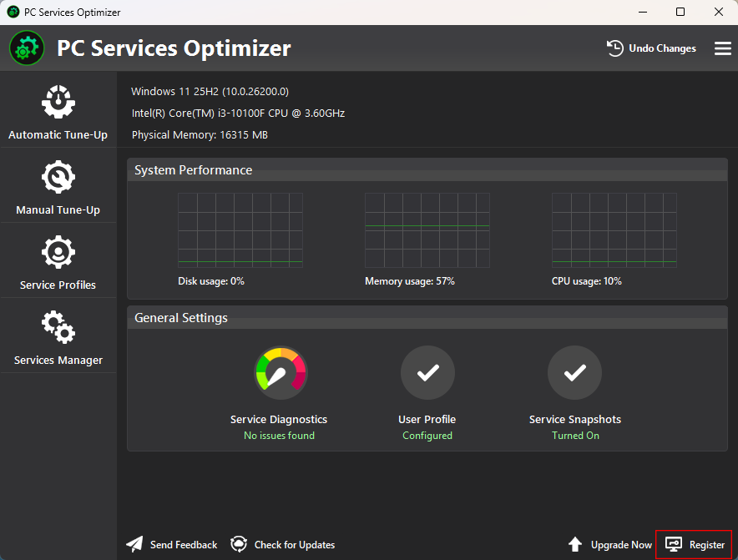This screenshot has width=738, height=560.
Task: Click 'Windows 11 25H2 (10.0.26200.0)' text
Action: click(210, 91)
